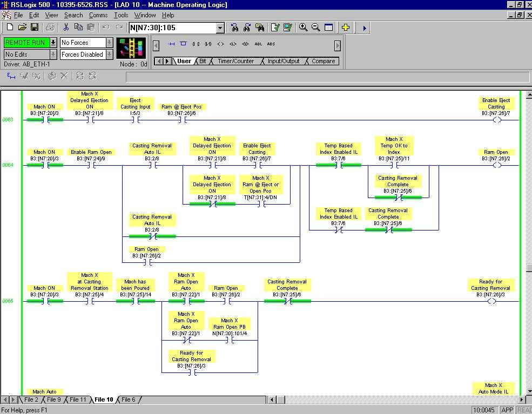Insert an Output Unlatch instruction
This screenshot has width=532, height=414.
click(245, 44)
